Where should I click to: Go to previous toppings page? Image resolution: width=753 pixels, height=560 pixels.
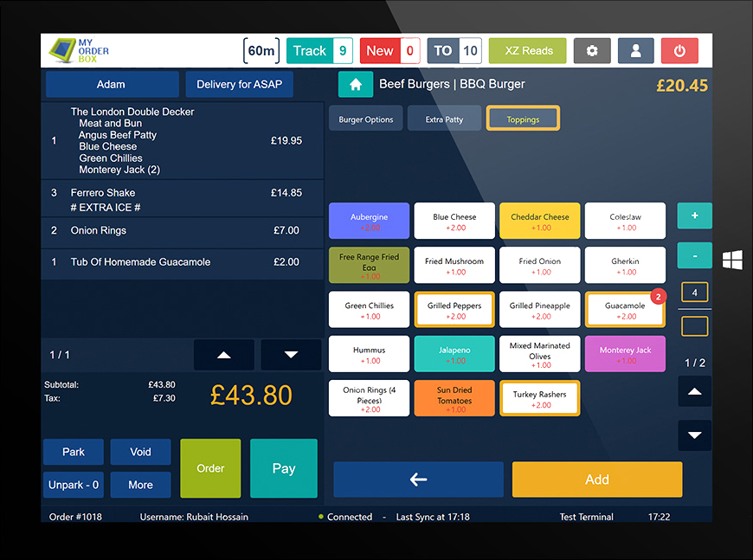tap(694, 391)
